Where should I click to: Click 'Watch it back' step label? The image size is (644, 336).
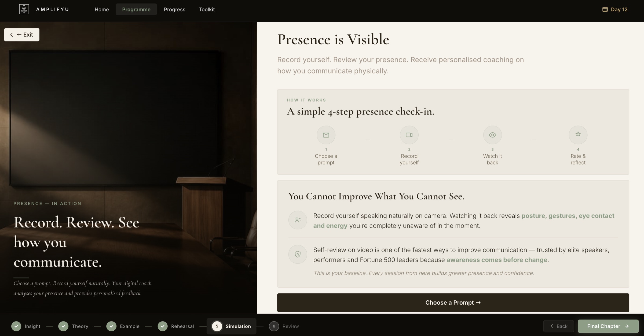492,159
